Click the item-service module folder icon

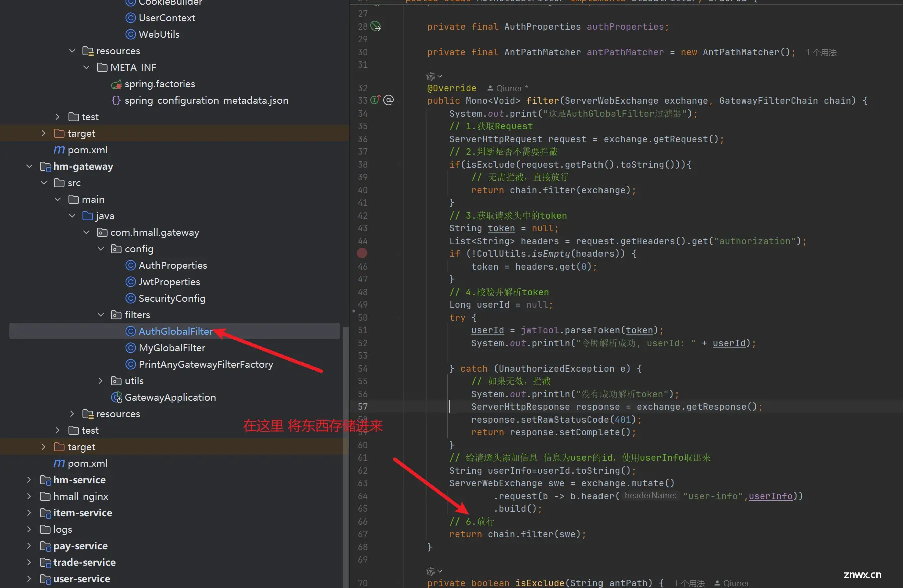pos(45,513)
